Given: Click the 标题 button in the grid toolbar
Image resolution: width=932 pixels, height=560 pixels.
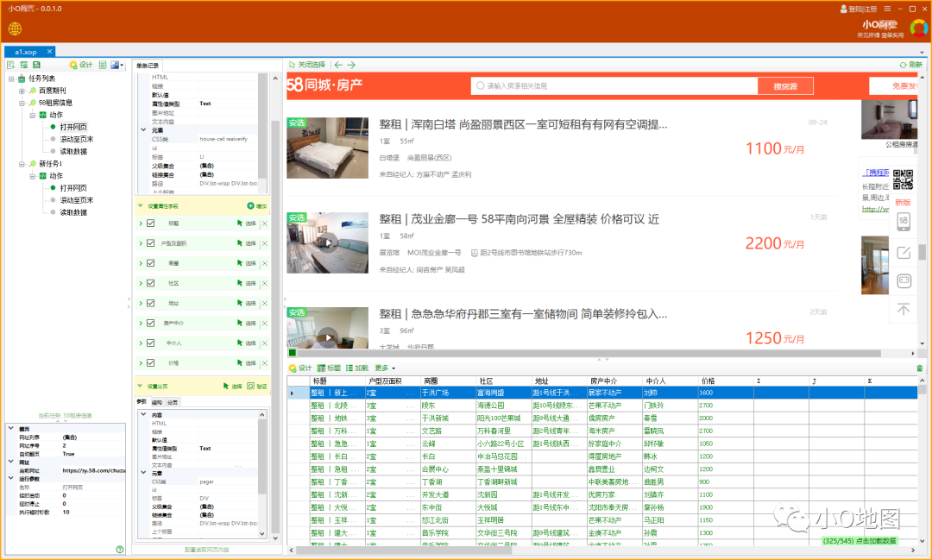Looking at the screenshot, I should [x=329, y=368].
